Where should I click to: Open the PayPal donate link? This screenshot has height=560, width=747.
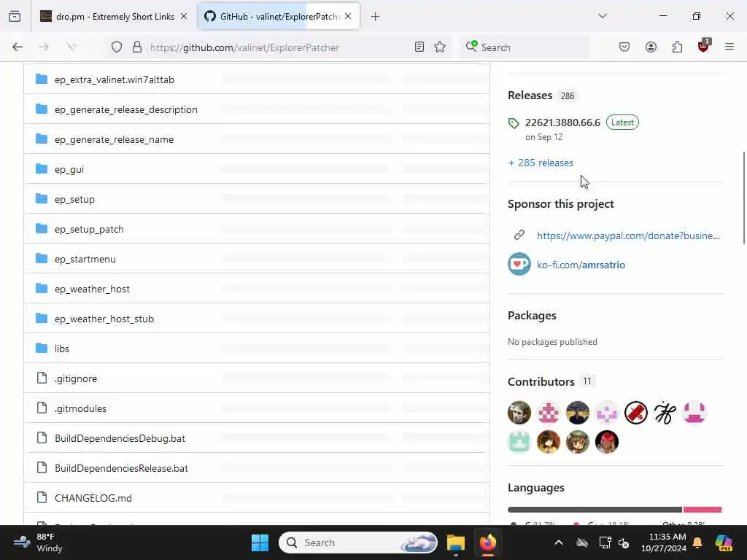628,236
